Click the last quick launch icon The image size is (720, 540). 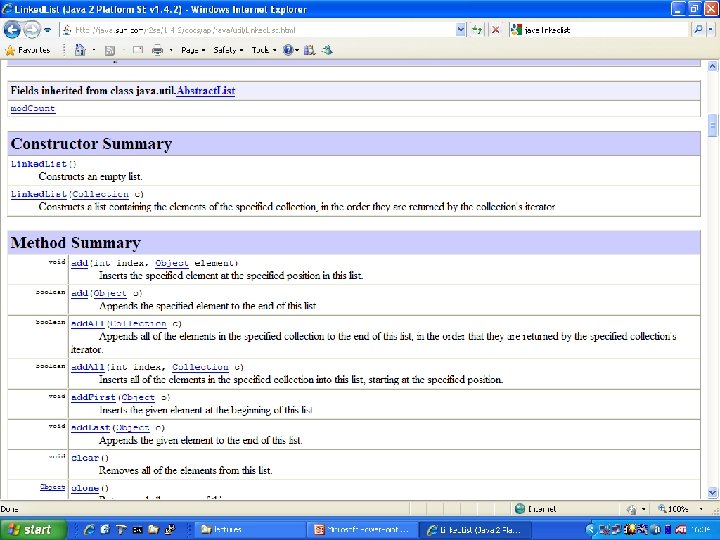coord(170,530)
